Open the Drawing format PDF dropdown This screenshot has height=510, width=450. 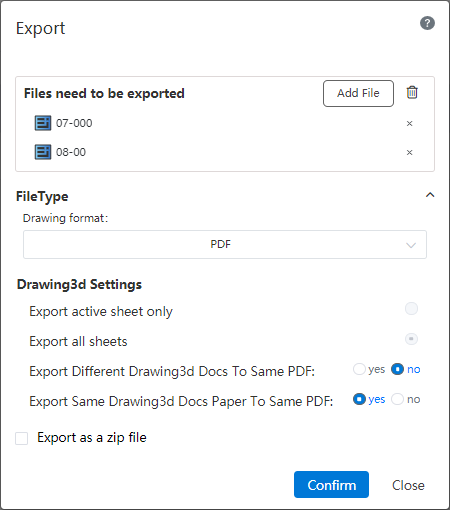click(x=225, y=244)
